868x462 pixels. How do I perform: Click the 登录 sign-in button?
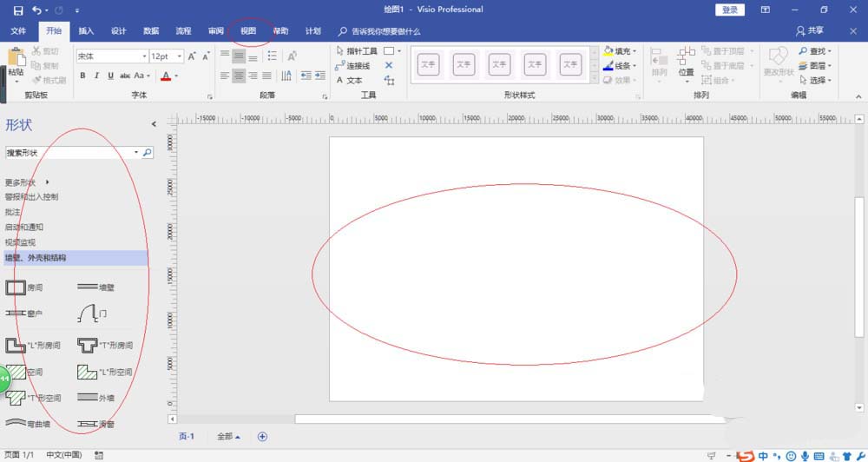[729, 10]
